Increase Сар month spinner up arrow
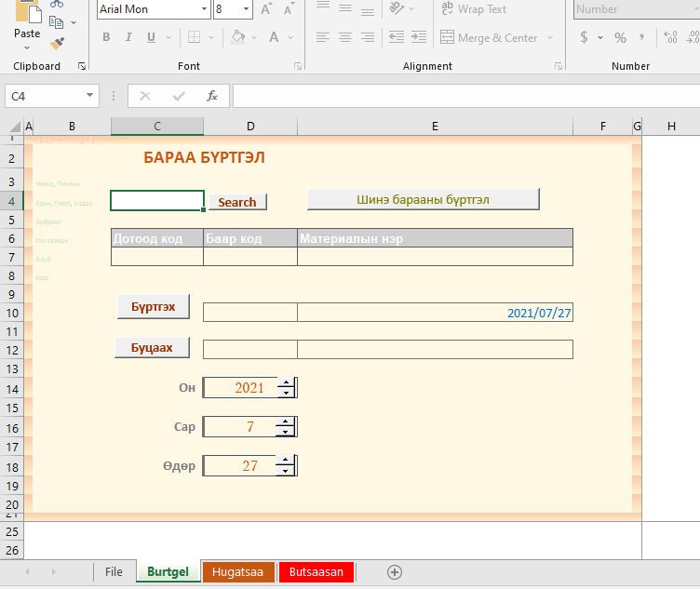700x589 pixels. pyautogui.click(x=285, y=422)
